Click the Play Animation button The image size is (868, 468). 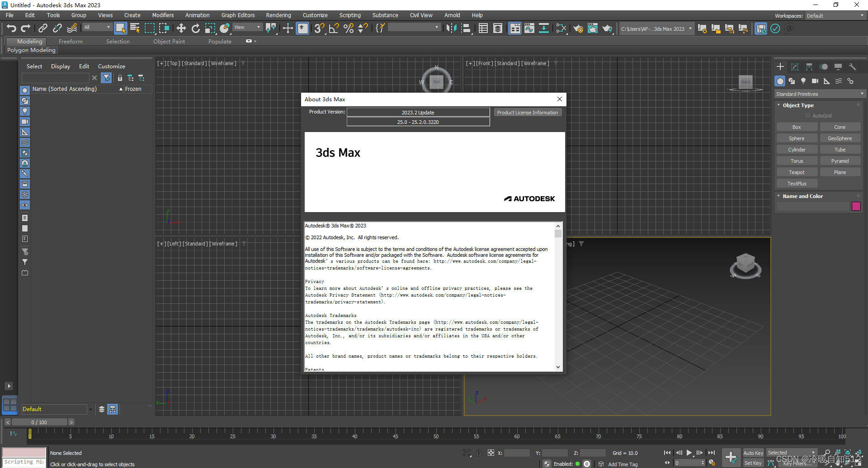[x=689, y=453]
